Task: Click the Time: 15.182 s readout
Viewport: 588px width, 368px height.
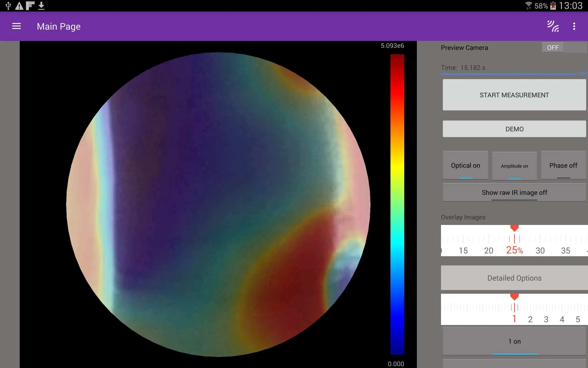Action: 463,68
